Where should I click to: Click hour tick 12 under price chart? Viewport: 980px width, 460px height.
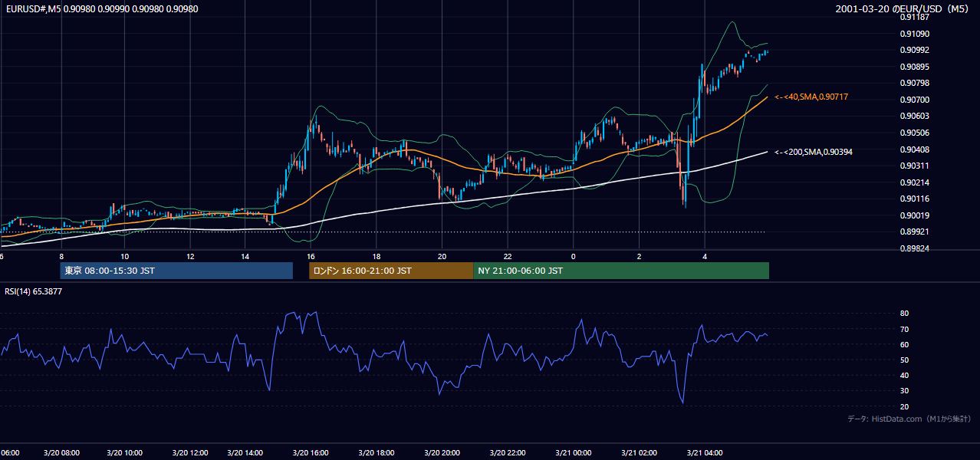coord(189,256)
